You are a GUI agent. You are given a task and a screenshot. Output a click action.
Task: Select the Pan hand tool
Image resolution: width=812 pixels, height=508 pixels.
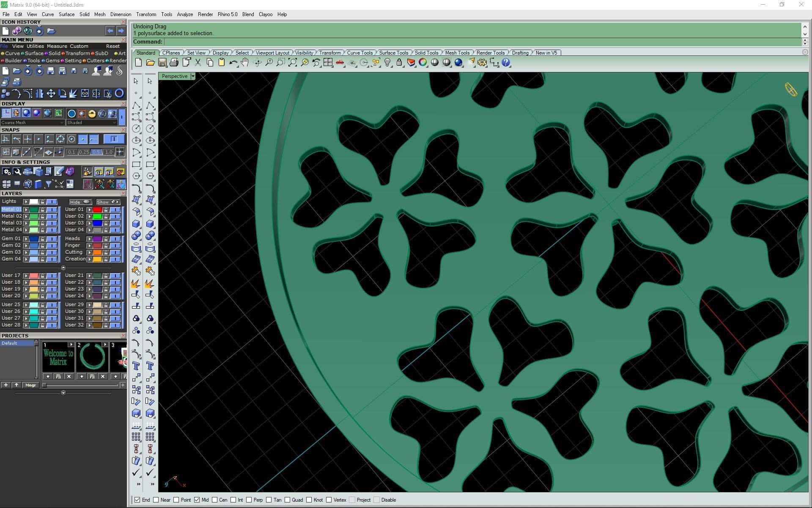(x=245, y=63)
